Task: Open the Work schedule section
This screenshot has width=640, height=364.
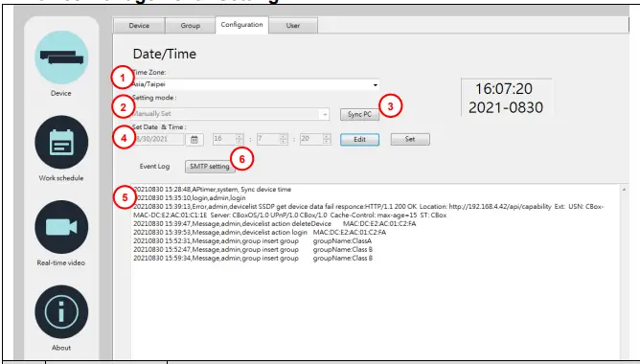Action: pos(61,143)
